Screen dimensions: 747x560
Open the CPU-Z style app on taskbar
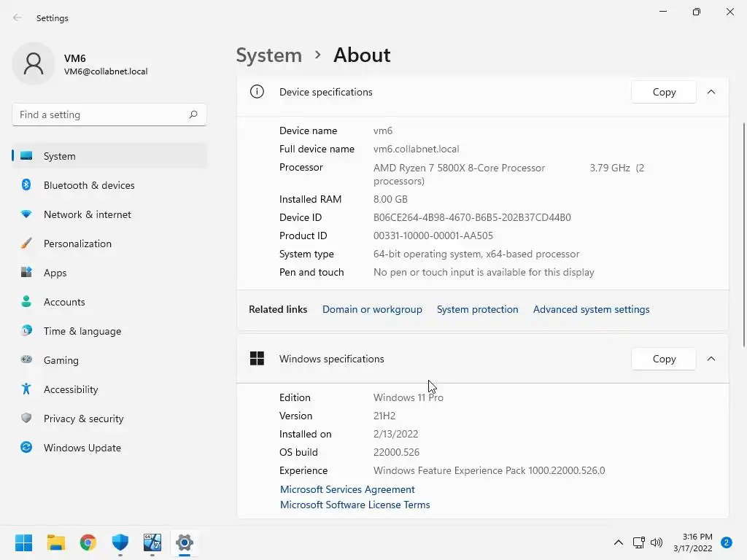(152, 542)
